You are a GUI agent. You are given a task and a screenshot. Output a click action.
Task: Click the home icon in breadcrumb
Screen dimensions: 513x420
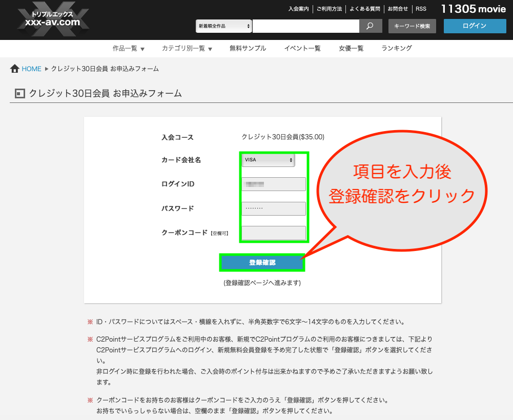tap(15, 69)
